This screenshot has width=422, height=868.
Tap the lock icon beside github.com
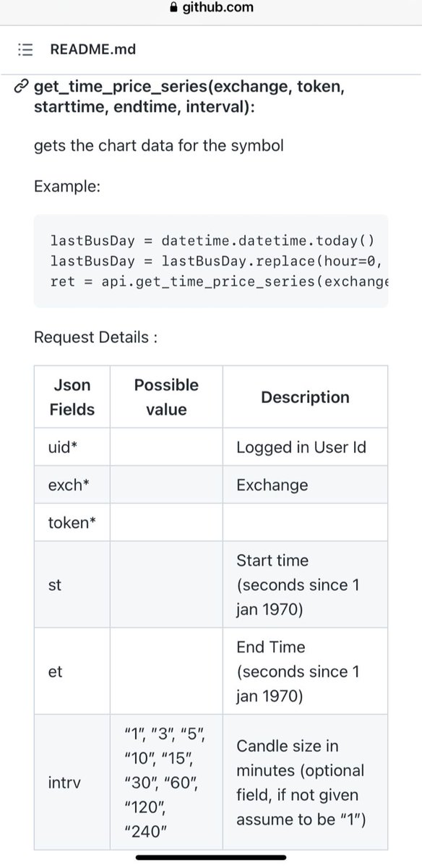click(x=171, y=7)
